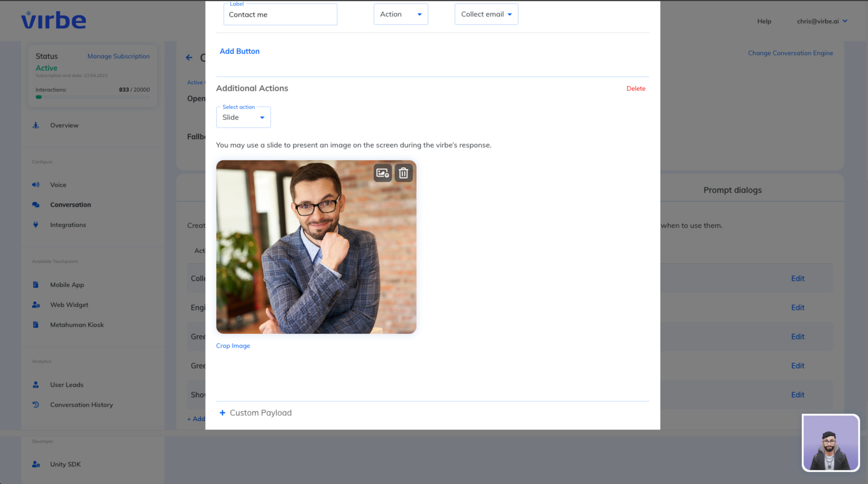Click the back arrow icon
Viewport: 868px width, 484px height.
tap(189, 58)
